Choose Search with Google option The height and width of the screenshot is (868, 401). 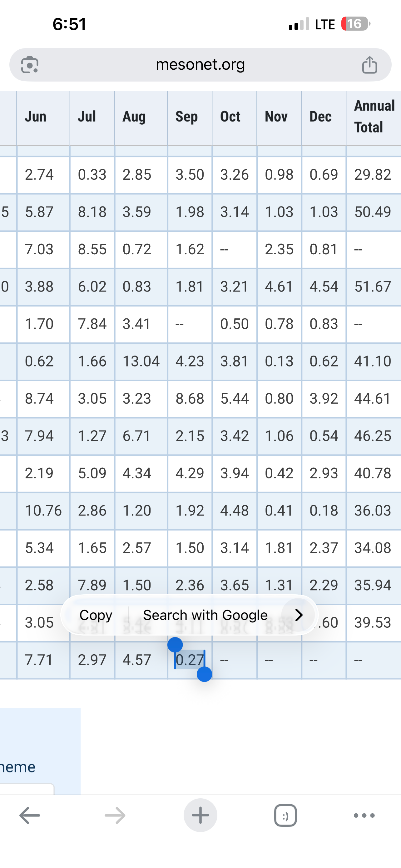point(205,615)
